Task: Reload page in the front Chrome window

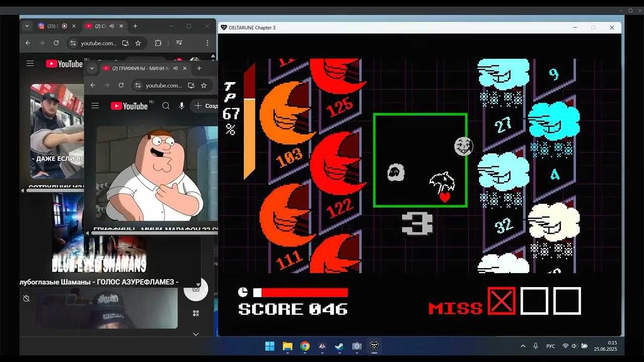Action: (121, 85)
